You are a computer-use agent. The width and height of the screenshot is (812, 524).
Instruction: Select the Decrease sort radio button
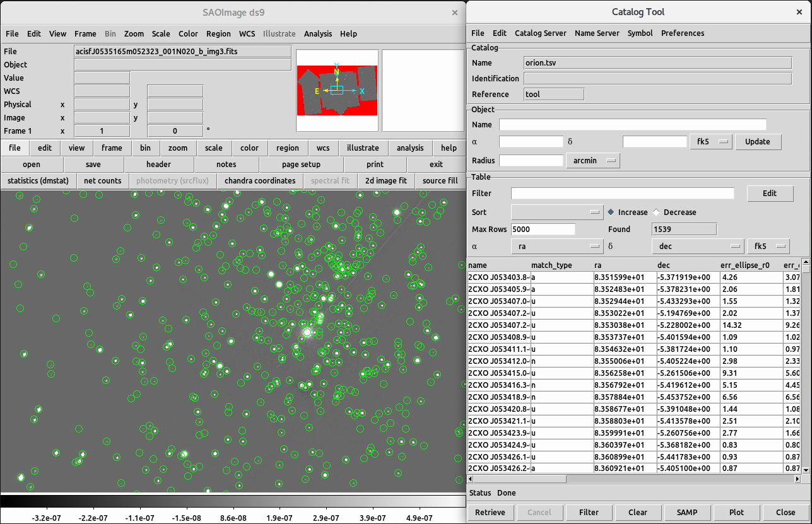pos(656,213)
